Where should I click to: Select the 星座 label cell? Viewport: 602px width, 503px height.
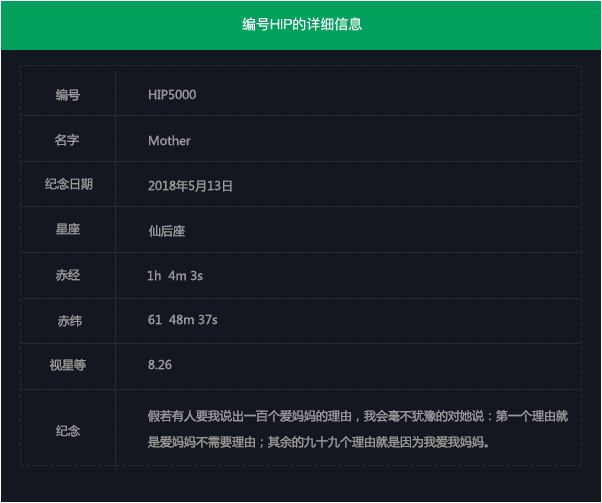pos(68,230)
